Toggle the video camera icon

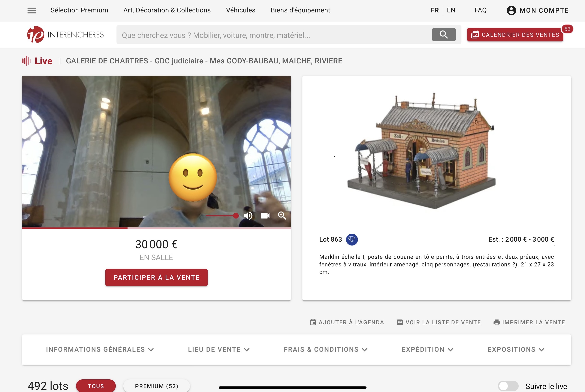pos(265,215)
